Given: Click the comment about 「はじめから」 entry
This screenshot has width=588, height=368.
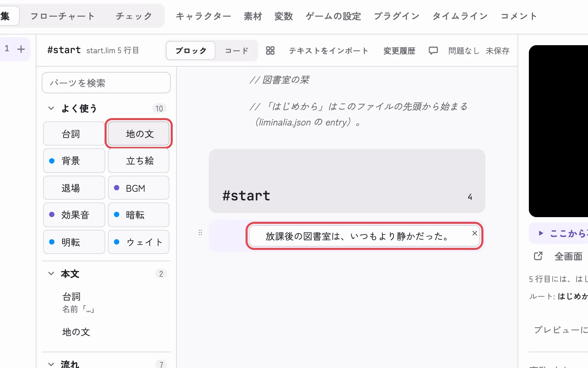Looking at the screenshot, I should [x=358, y=114].
